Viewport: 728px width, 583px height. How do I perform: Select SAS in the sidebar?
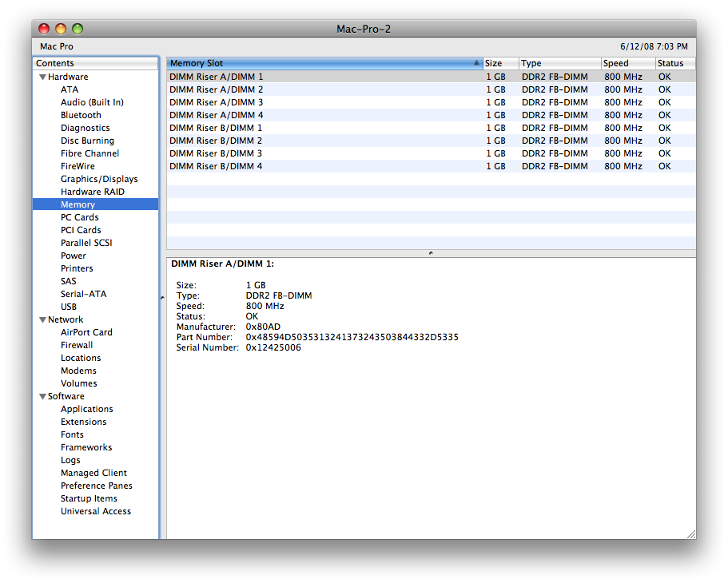[68, 281]
